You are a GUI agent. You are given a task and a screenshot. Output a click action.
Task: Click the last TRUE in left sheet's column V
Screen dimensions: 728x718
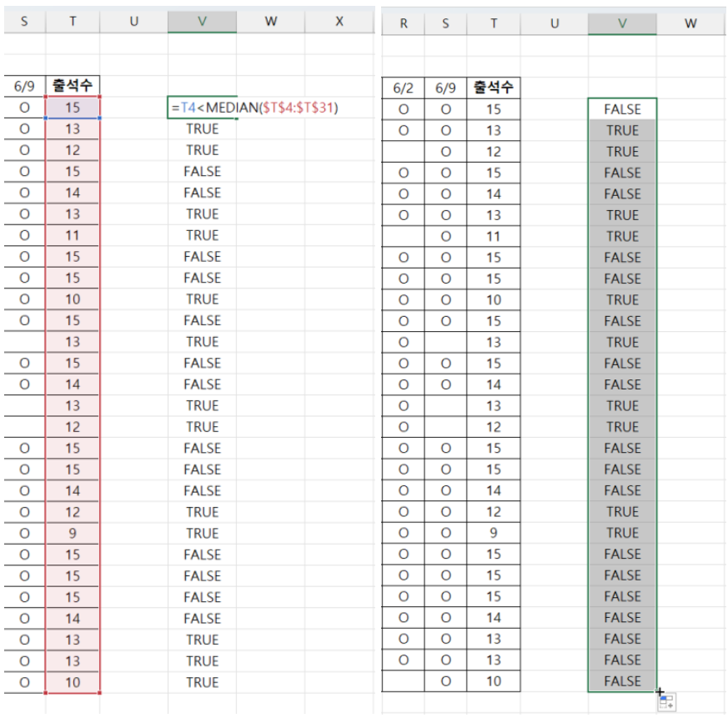(202, 682)
